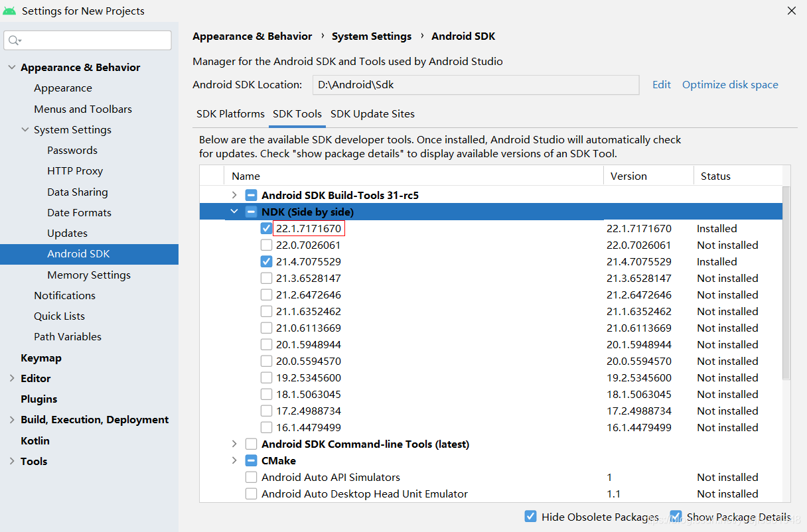Open the Plugins settings page
The height and width of the screenshot is (532, 807).
click(x=38, y=399)
